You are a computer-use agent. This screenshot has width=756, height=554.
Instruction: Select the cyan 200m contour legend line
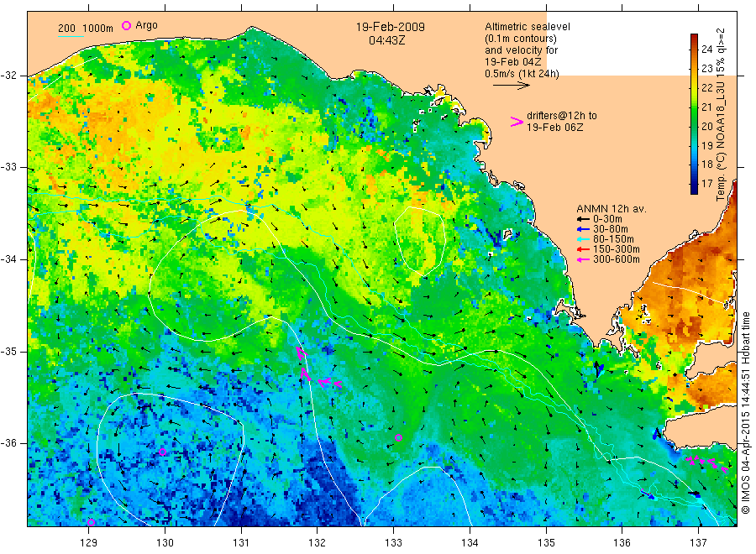pyautogui.click(x=71, y=35)
